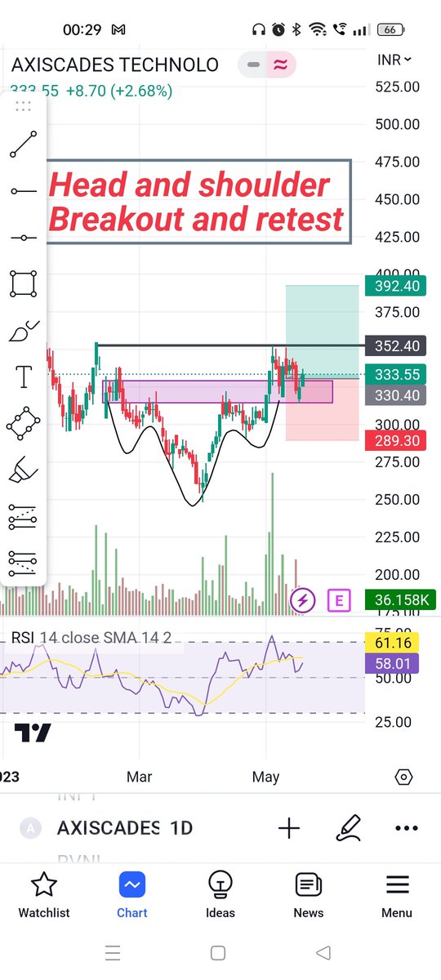
Task: Tap the 250.00 price scale label
Action: 397,500
